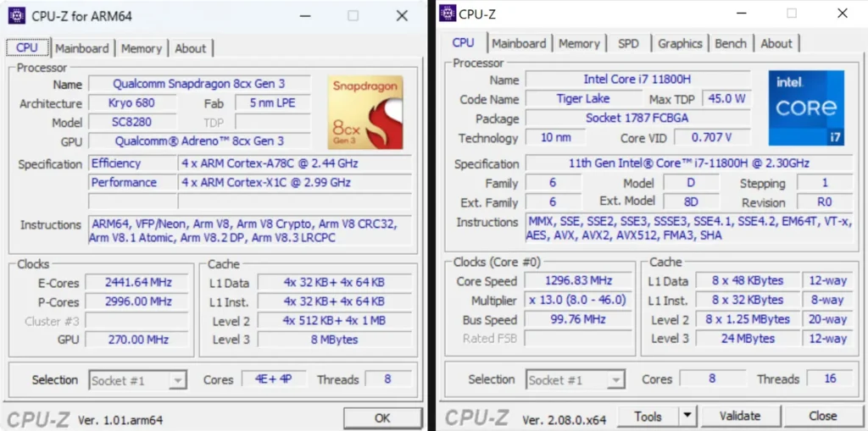Click the 20-way associativity value
The height and width of the screenshot is (431, 868).
[827, 319]
